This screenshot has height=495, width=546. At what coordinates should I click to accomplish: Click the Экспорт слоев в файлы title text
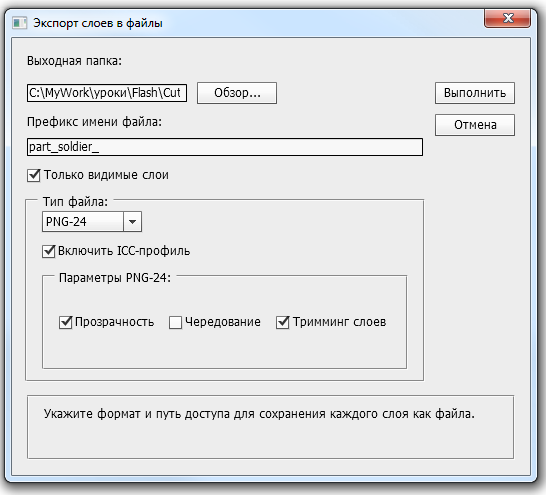[98, 23]
